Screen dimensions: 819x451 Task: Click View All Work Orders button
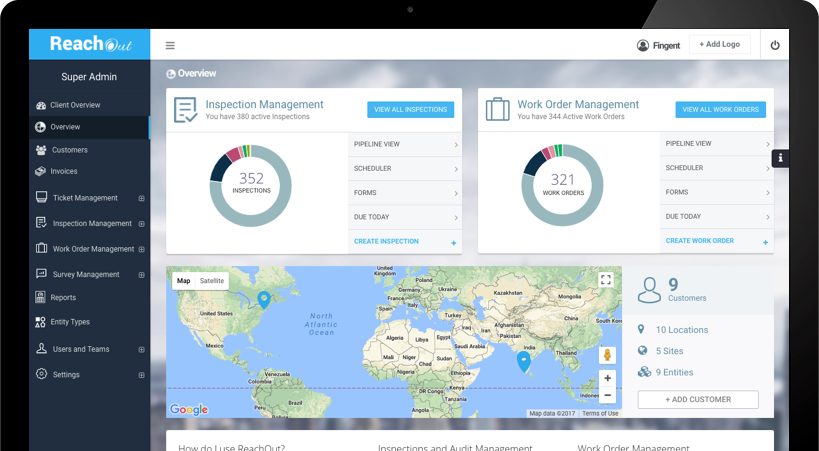coord(720,109)
